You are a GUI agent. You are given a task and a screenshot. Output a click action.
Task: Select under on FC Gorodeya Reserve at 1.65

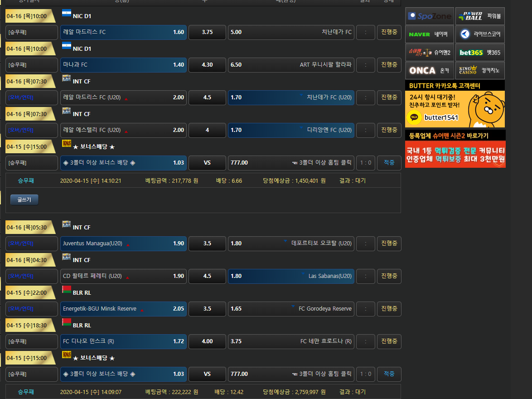tap(291, 309)
